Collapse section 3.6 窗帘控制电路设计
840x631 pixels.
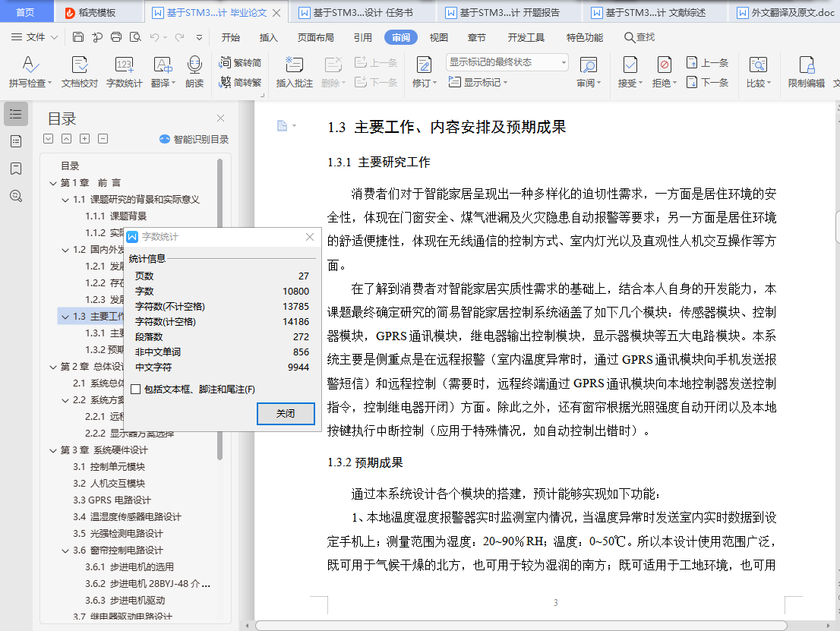(65, 551)
